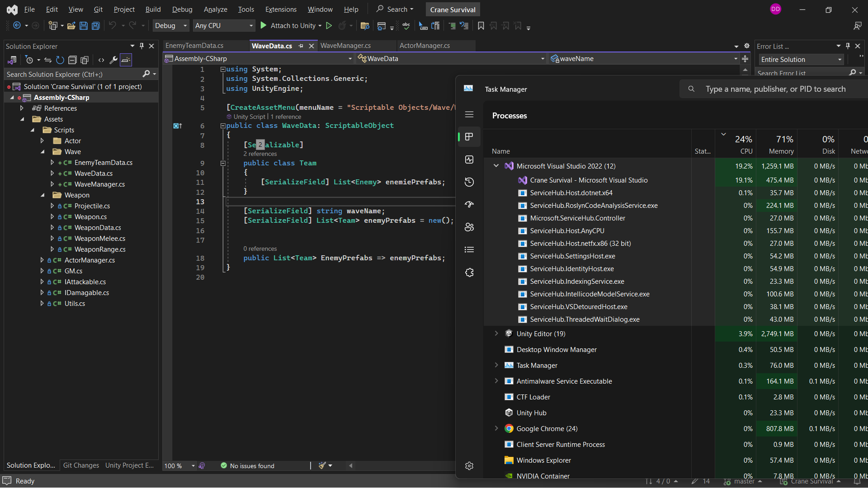Image resolution: width=868 pixels, height=488 pixels.
Task: Expand Google Chrome (24) process group
Action: pos(496,428)
